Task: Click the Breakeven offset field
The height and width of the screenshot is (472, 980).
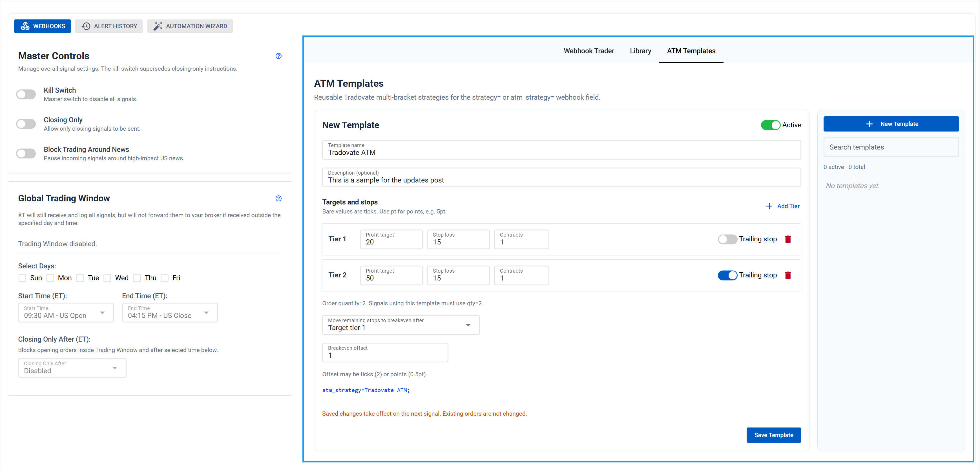Action: (385, 352)
